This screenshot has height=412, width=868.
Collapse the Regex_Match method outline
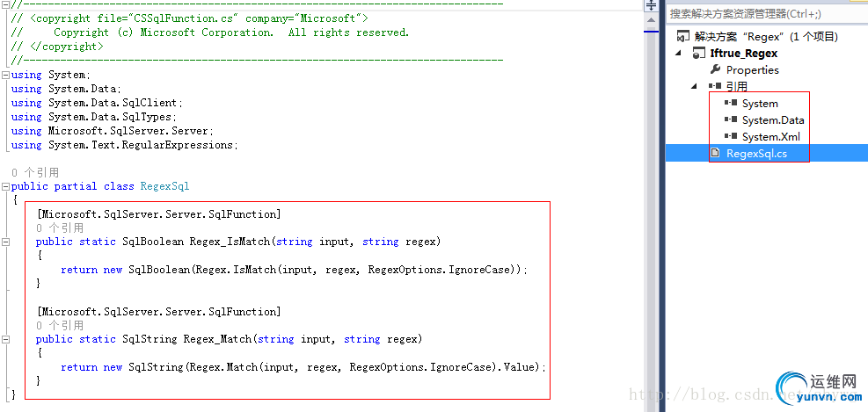(x=5, y=339)
